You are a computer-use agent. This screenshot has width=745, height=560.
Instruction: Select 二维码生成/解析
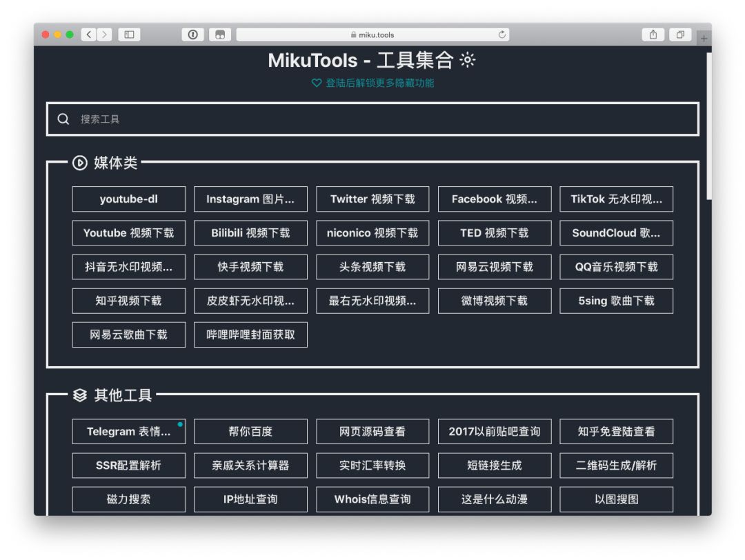point(616,465)
